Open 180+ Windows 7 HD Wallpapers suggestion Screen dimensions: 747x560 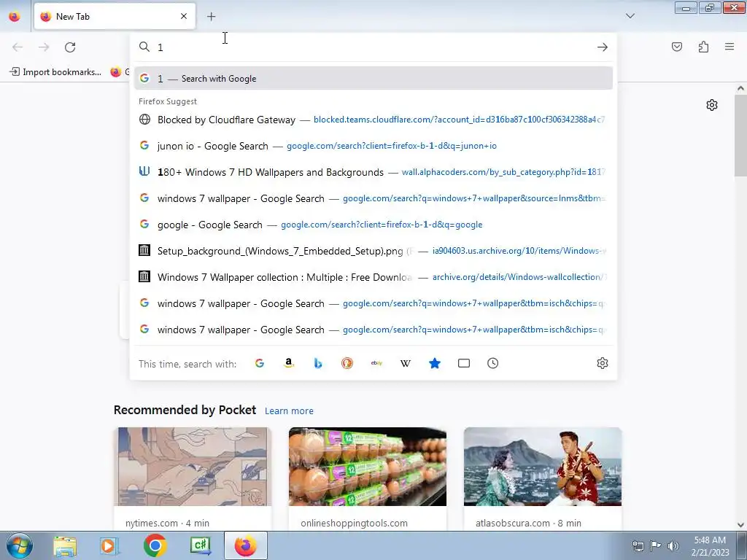(373, 172)
